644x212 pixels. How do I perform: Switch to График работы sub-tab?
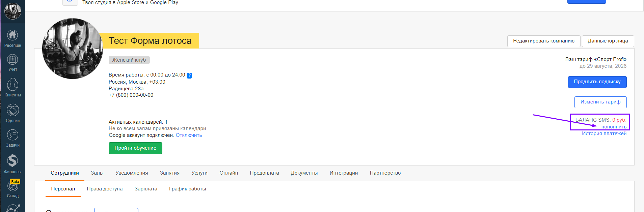tap(187, 189)
